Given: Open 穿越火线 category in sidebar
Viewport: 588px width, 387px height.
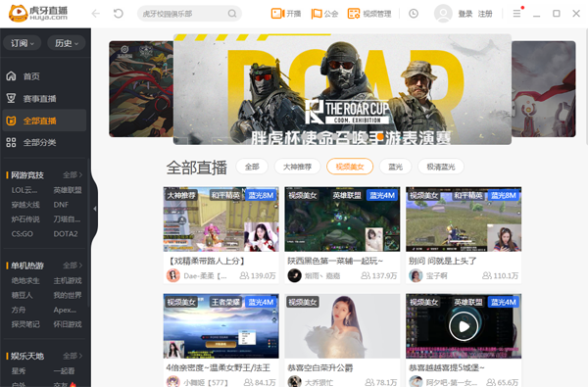Looking at the screenshot, I should (x=25, y=205).
